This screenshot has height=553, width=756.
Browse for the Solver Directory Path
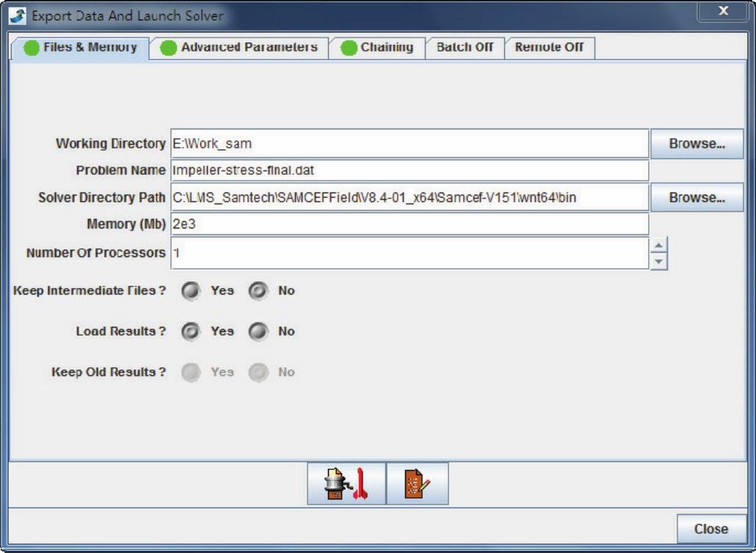point(697,198)
